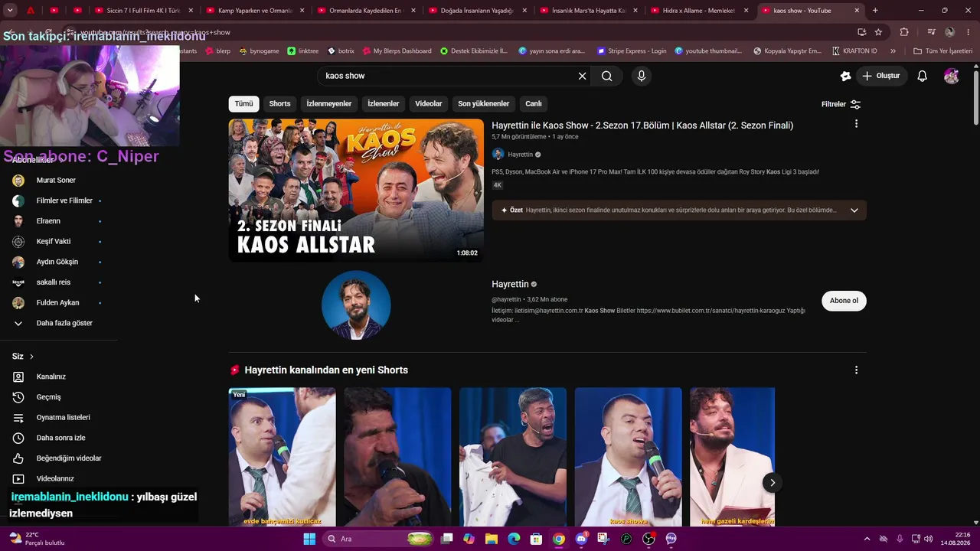Open the account avatar menu
Screen dimensions: 980x551
(x=952, y=76)
